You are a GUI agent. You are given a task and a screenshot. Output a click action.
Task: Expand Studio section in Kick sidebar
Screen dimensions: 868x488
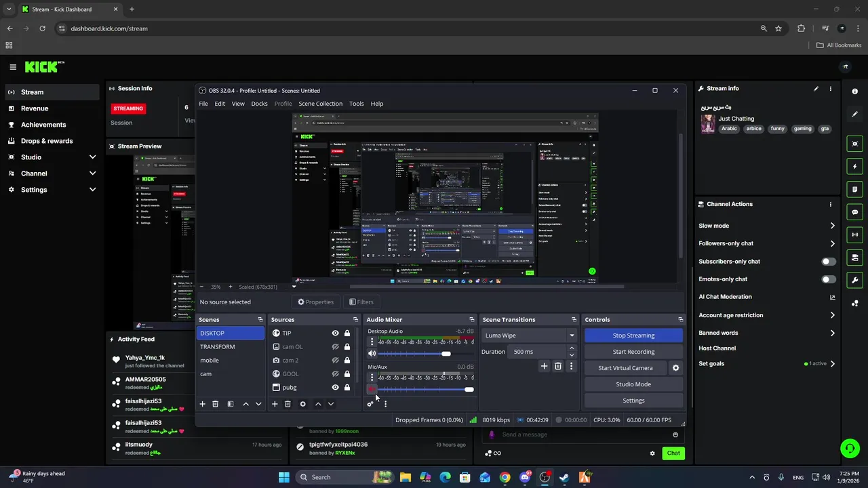pyautogui.click(x=92, y=157)
